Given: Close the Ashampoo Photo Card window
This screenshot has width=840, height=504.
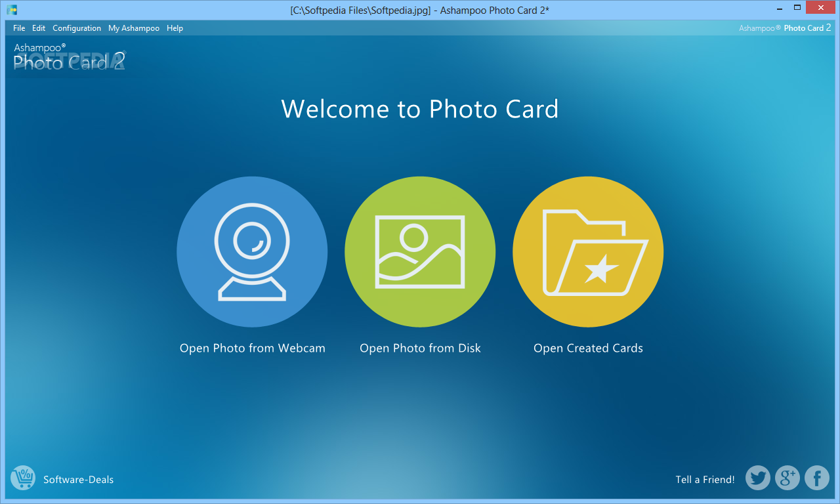Looking at the screenshot, I should pyautogui.click(x=820, y=8).
